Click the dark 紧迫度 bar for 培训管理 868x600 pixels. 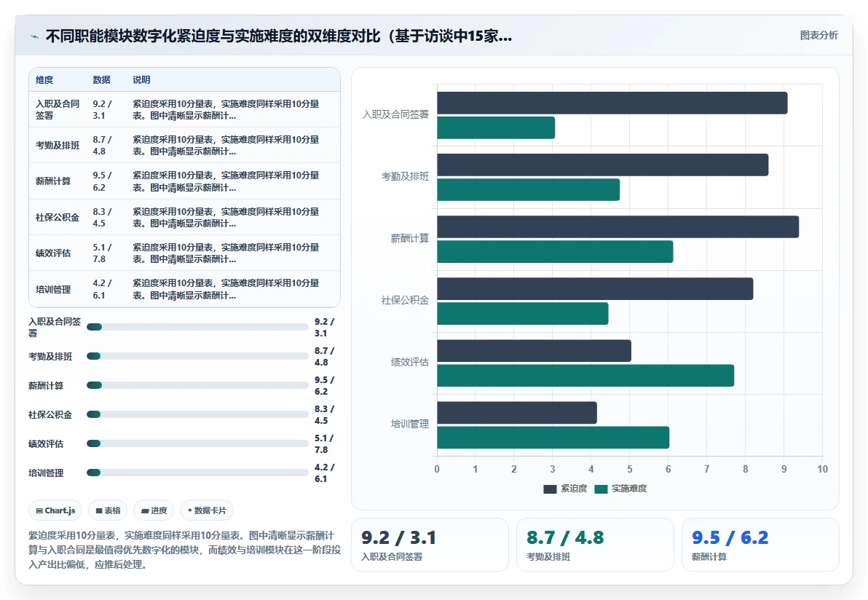517,413
